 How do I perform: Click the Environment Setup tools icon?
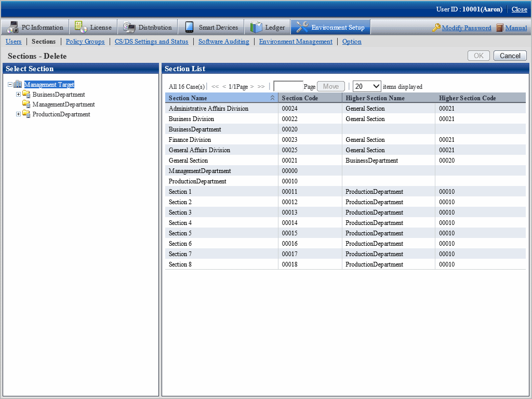coord(302,27)
